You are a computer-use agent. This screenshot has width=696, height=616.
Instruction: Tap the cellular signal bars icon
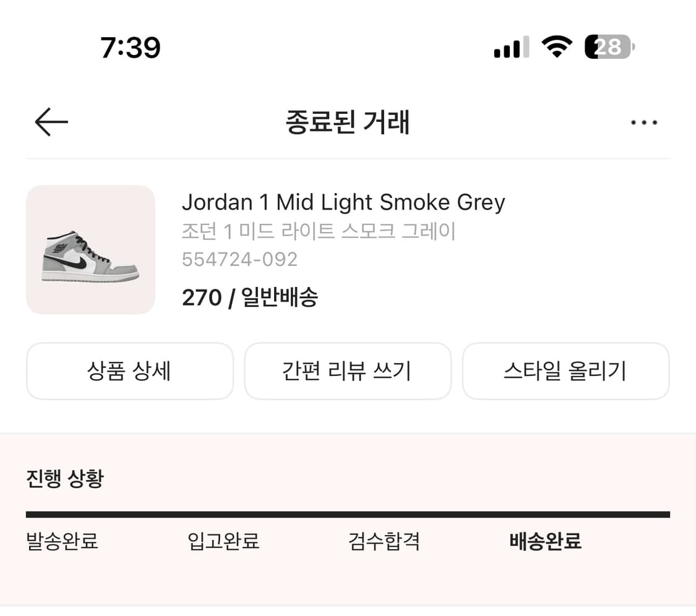pos(510,46)
